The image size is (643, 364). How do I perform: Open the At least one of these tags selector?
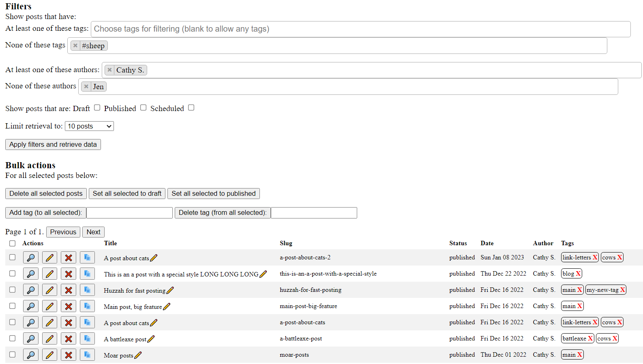tap(360, 29)
